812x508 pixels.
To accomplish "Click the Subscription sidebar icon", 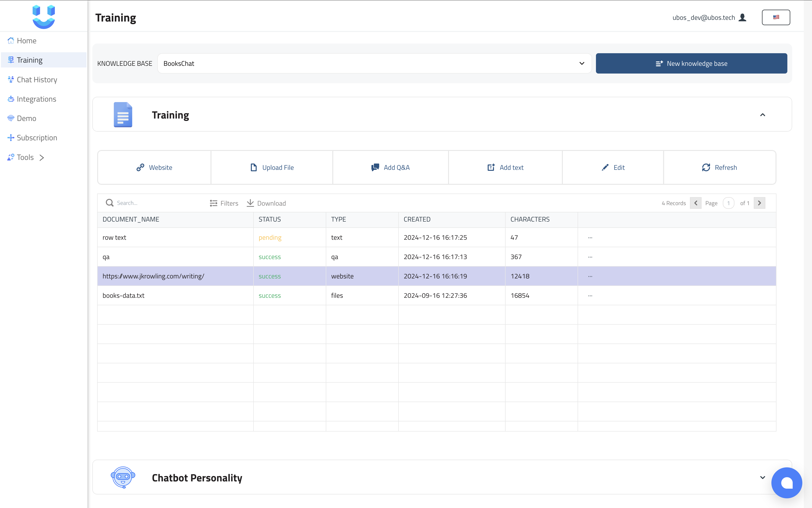I will (11, 138).
